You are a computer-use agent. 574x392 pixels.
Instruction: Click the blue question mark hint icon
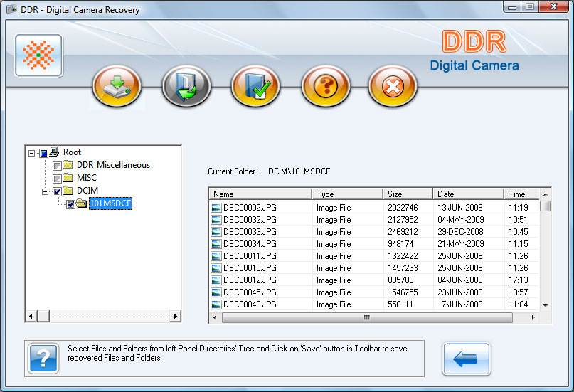tap(43, 359)
